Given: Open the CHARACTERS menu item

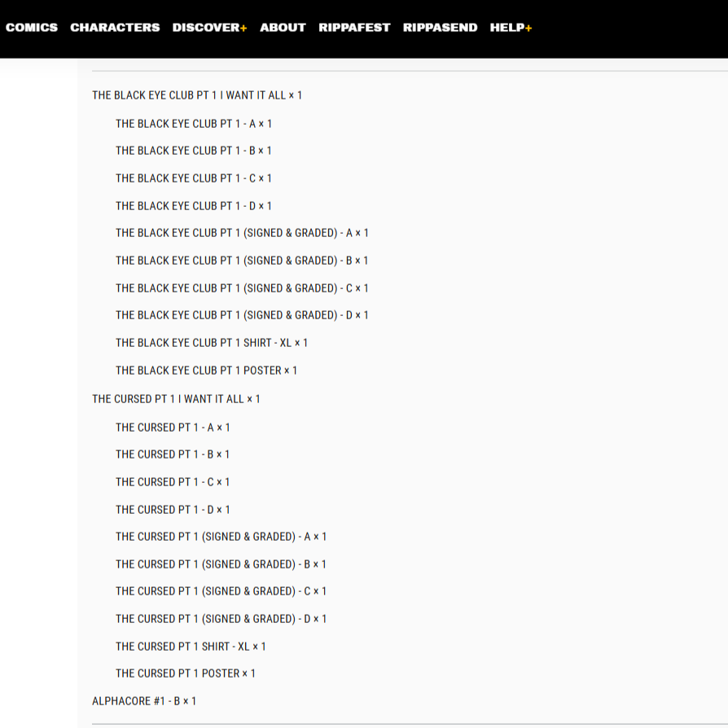Looking at the screenshot, I should (115, 28).
